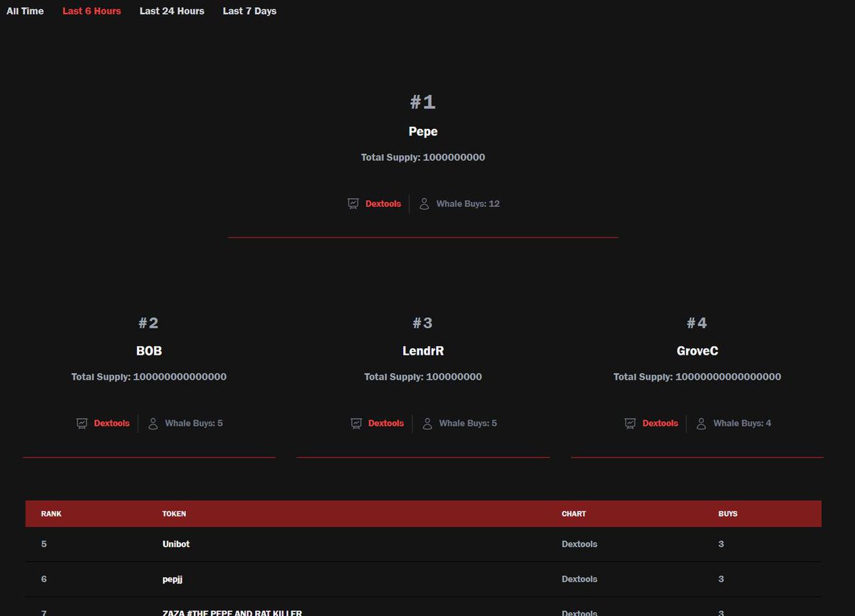The height and width of the screenshot is (616, 855).
Task: Click the #1 rank heading
Action: coord(423,102)
